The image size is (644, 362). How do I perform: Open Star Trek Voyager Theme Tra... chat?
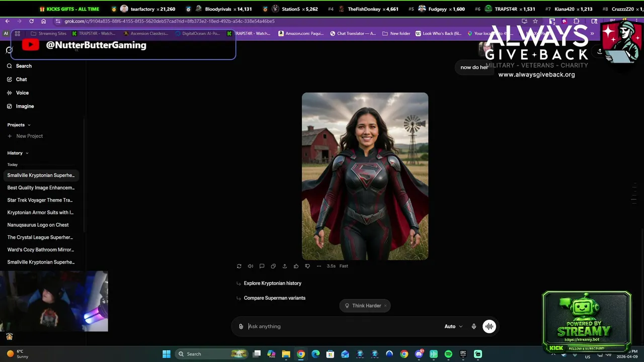pyautogui.click(x=41, y=200)
